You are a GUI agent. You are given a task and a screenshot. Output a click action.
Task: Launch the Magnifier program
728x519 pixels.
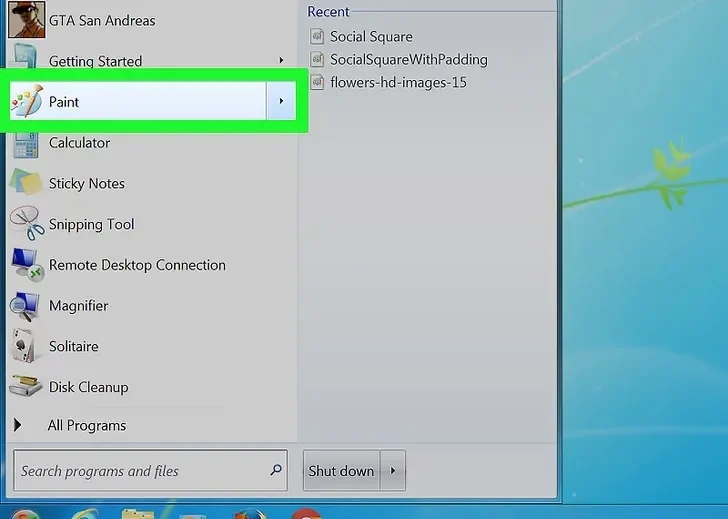pyautogui.click(x=78, y=306)
